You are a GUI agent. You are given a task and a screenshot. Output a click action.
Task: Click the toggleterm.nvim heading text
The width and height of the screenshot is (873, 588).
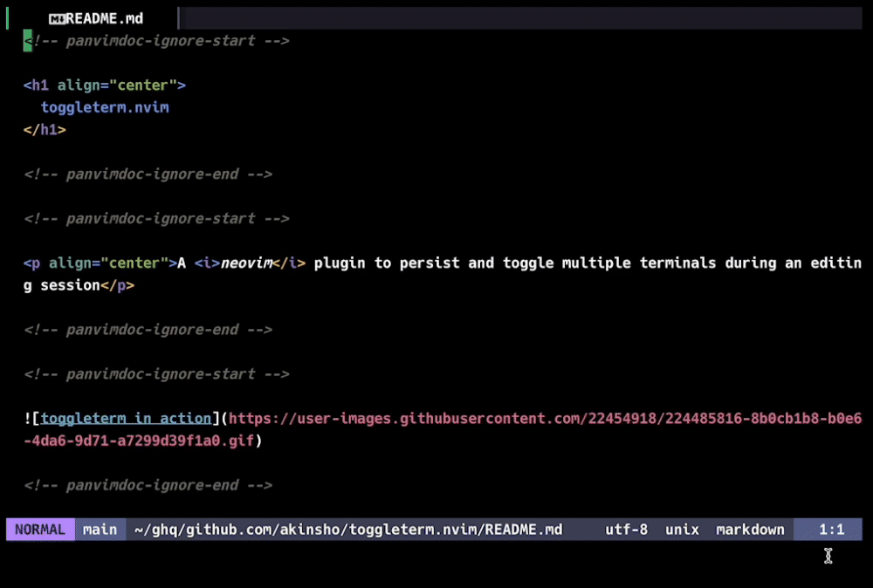pos(105,107)
